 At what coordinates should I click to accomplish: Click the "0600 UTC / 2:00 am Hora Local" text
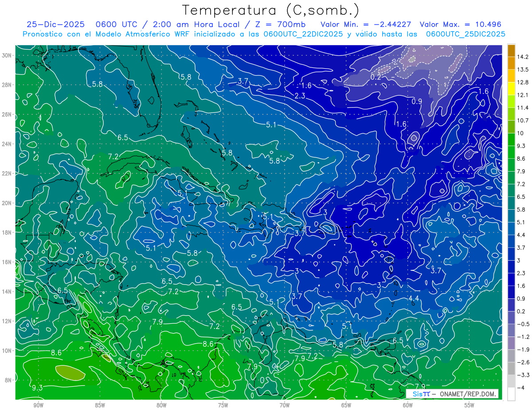pos(170,24)
